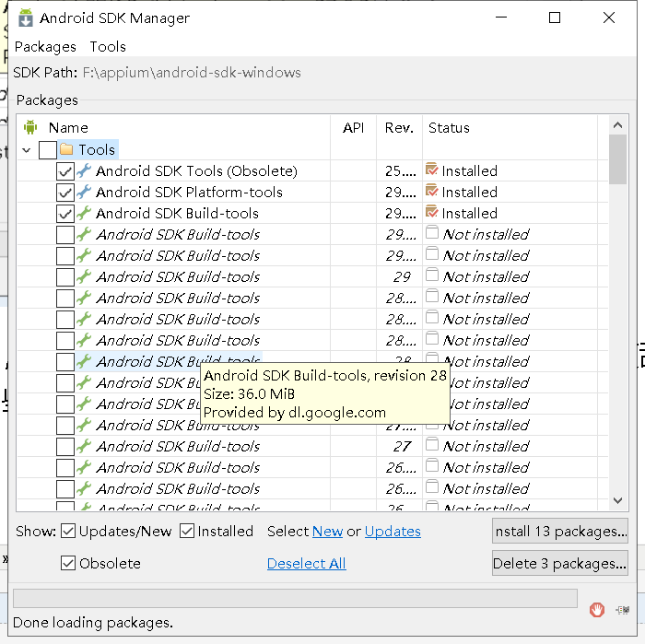The height and width of the screenshot is (644, 645).
Task: Toggle the Updates/New show filter
Action: click(x=68, y=531)
